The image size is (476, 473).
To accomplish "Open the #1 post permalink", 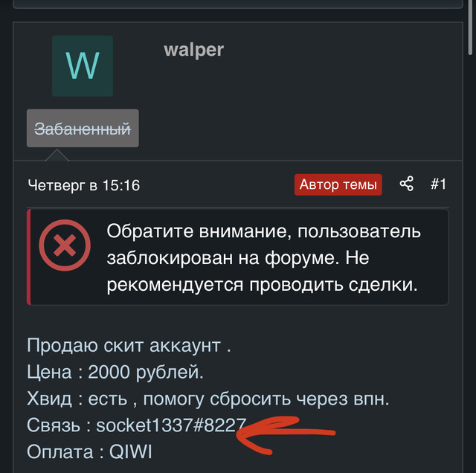I will pyautogui.click(x=438, y=184).
